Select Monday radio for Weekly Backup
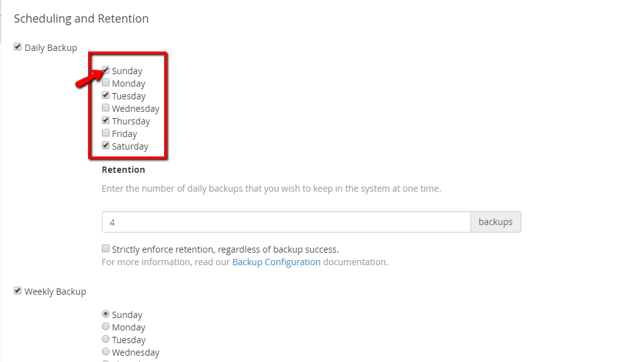 [x=106, y=326]
